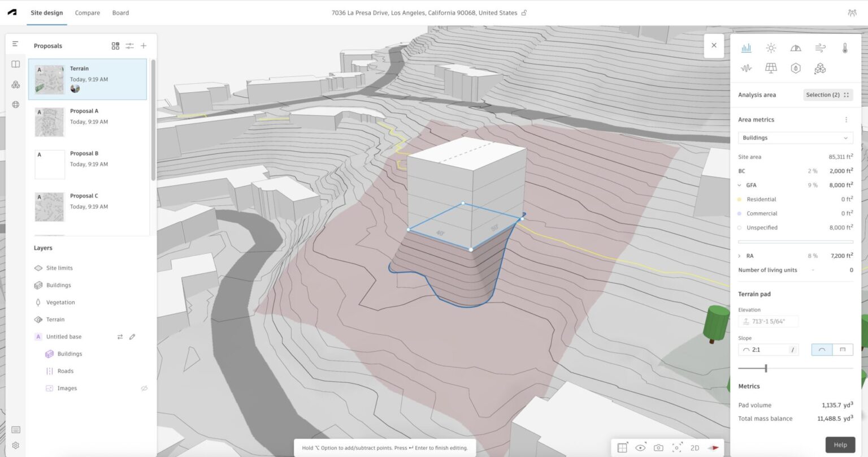Screen dimensions: 868x457
Task: Open the Solar panel analysis tool
Action: pos(771,68)
